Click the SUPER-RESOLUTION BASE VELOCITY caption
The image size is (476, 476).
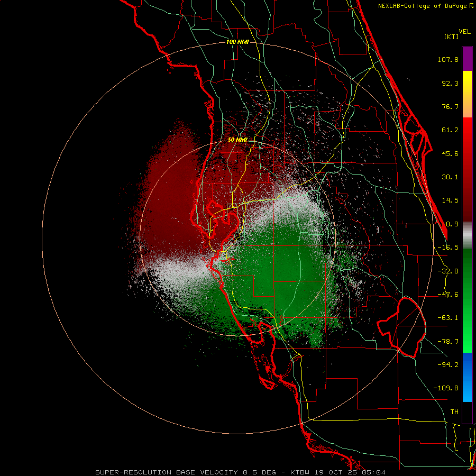167,472
